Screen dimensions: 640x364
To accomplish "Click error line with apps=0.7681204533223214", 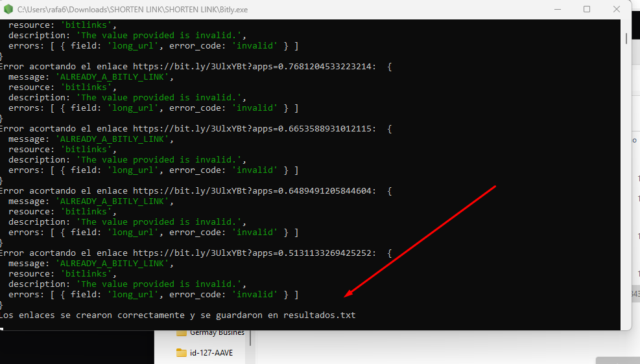I will click(196, 67).
